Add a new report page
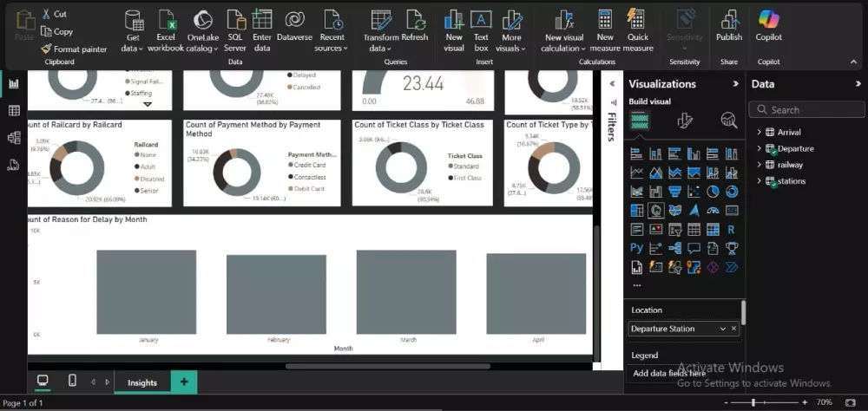 click(x=184, y=382)
